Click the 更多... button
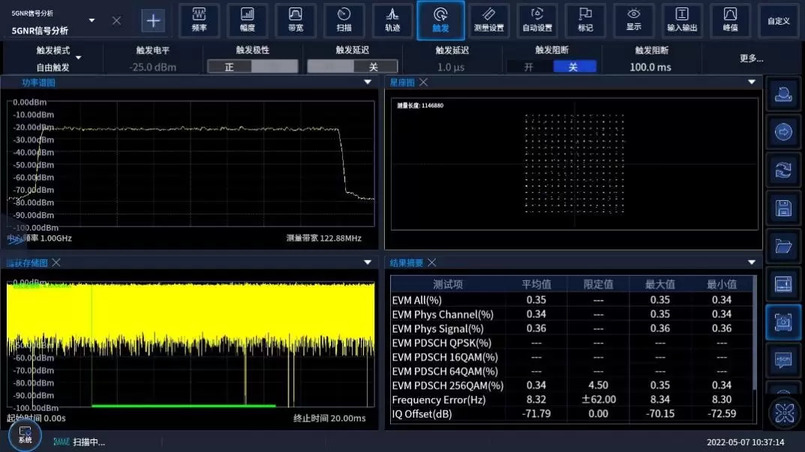 coord(751,59)
